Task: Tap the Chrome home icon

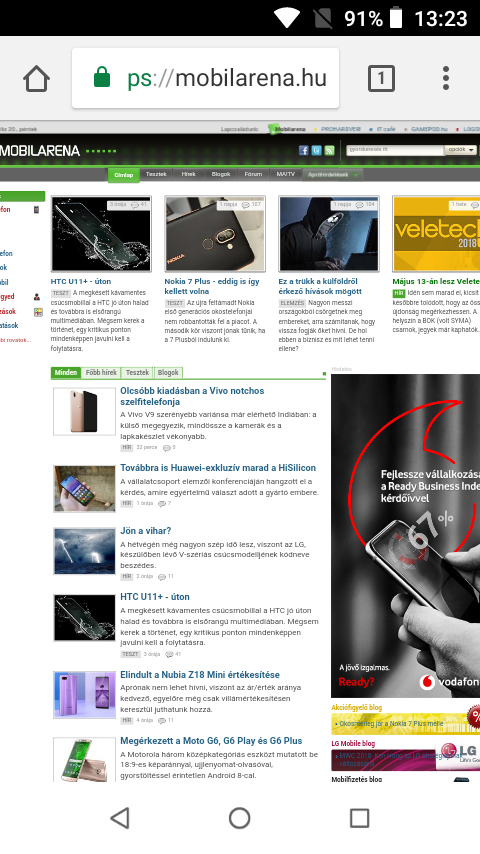Action: pos(37,78)
